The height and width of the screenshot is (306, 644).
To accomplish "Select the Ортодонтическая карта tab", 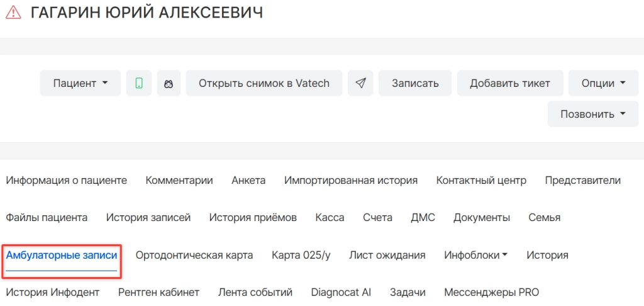I will pyautogui.click(x=194, y=255).
